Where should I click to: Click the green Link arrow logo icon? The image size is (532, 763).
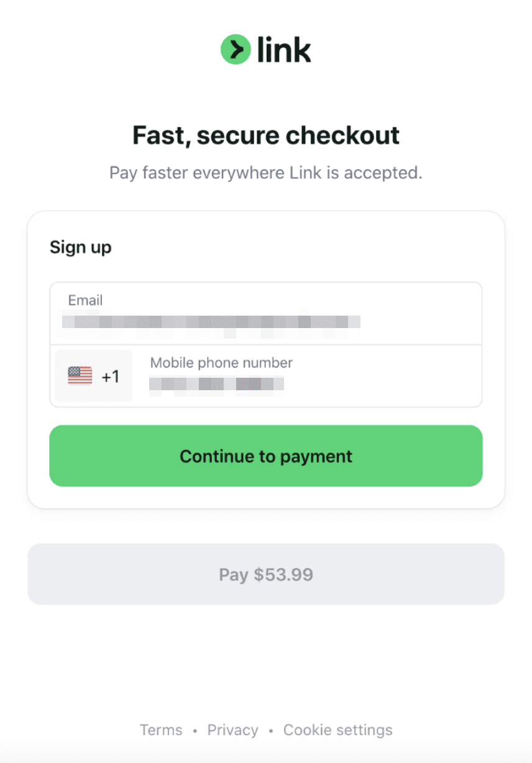(x=236, y=49)
